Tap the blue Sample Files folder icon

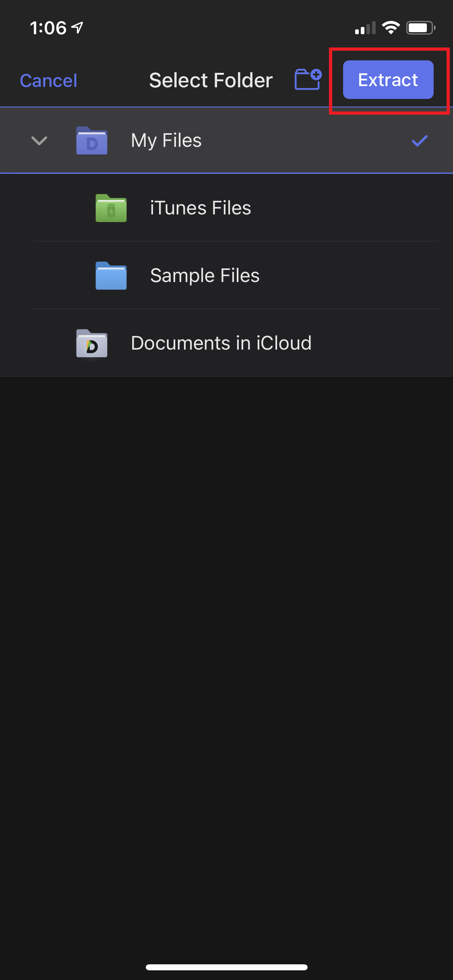pos(111,276)
